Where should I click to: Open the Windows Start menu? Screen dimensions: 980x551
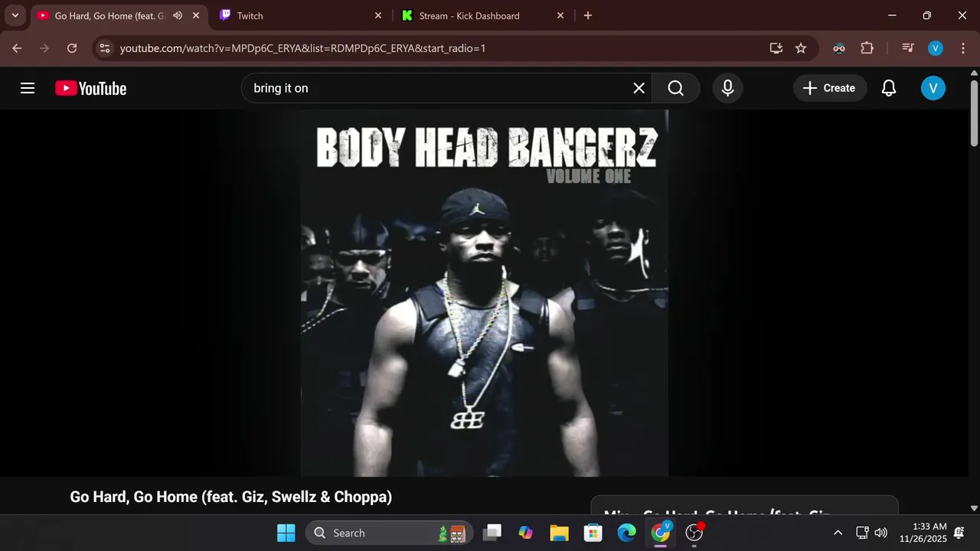(x=286, y=533)
